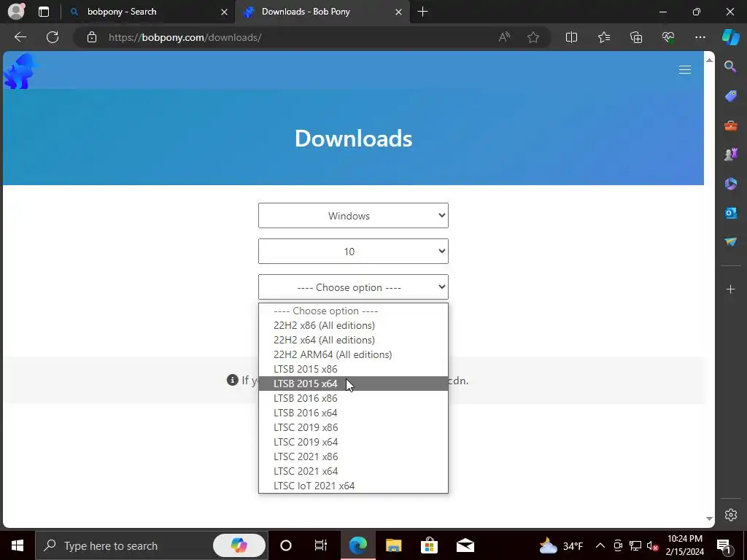
Task: Focus the address bar URL
Action: click(x=185, y=37)
